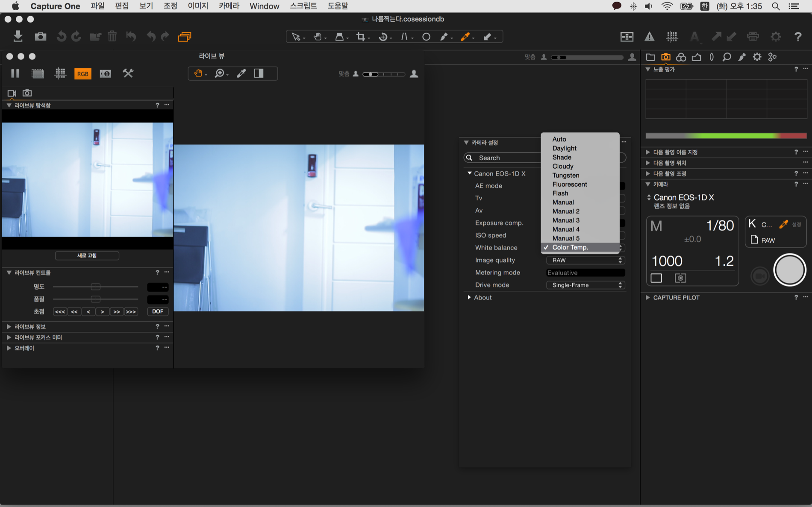Click the camera capture icon in toolbar

click(41, 37)
